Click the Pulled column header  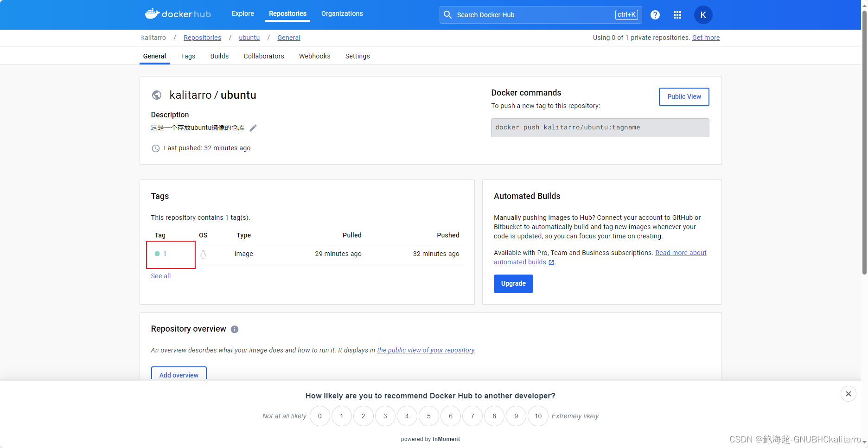point(352,235)
